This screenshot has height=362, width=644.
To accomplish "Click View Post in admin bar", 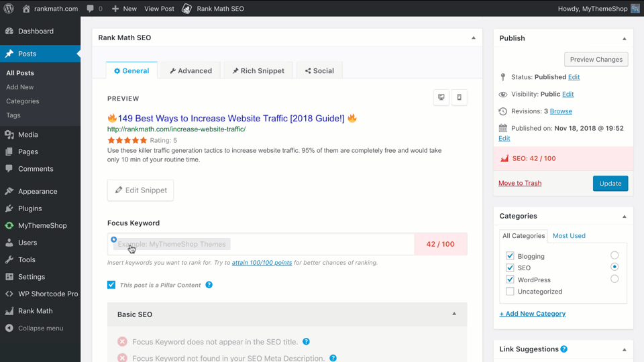I will [x=159, y=9].
